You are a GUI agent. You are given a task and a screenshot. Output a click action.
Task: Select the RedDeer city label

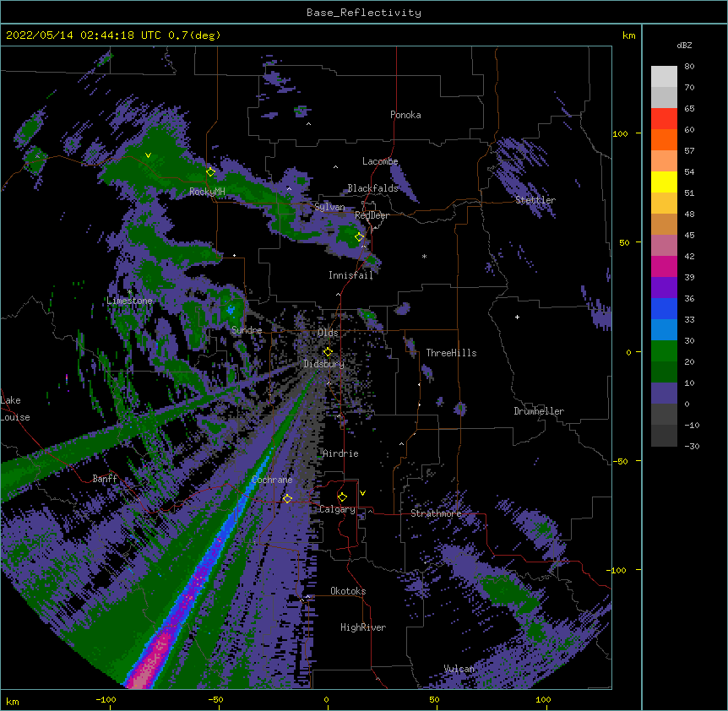click(372, 216)
